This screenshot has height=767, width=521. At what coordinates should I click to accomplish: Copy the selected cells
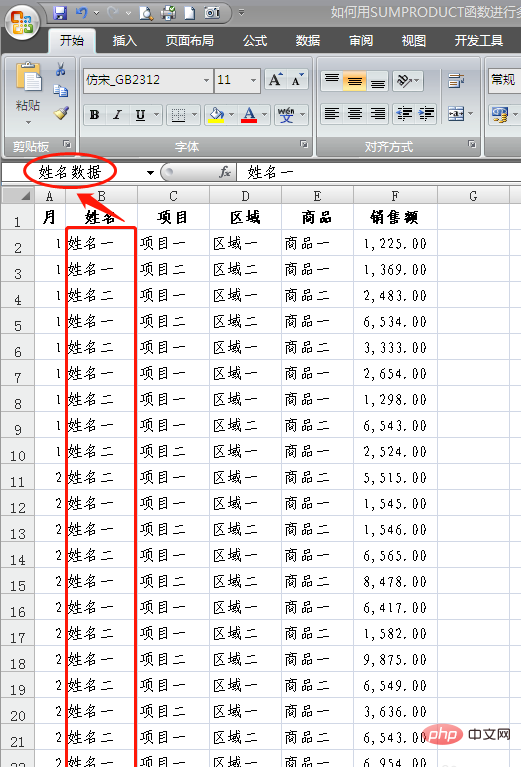tap(61, 91)
